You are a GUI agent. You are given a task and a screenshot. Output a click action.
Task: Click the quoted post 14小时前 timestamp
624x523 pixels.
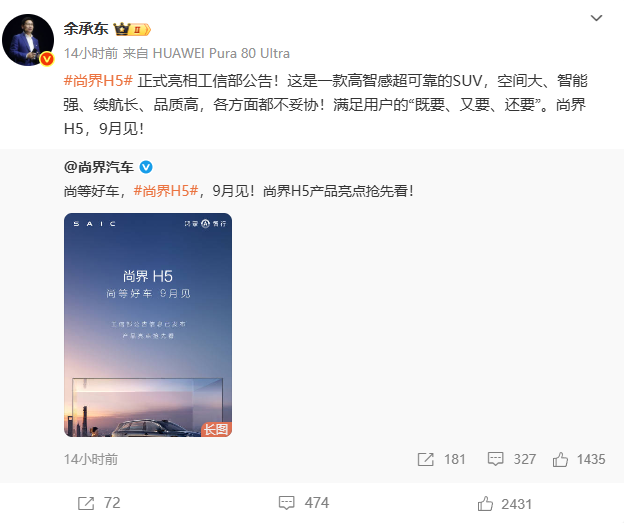(91, 459)
